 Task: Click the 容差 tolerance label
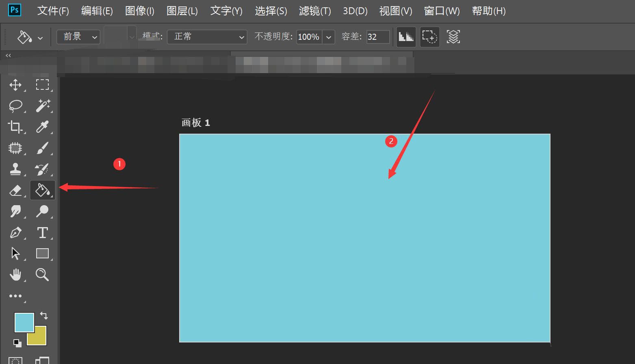(x=351, y=37)
